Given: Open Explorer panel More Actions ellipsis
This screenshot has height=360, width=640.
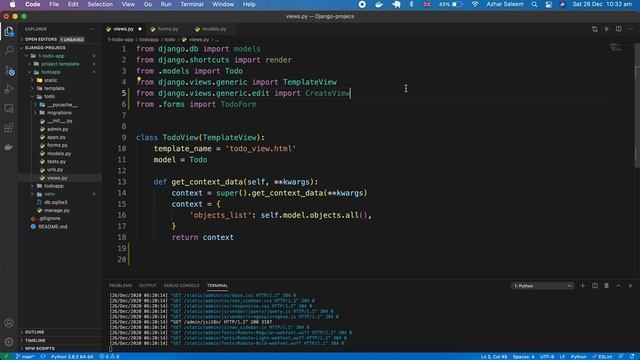Looking at the screenshot, I should pos(92,29).
